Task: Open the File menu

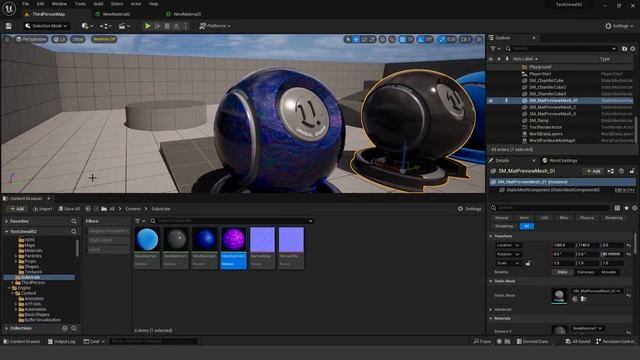Action: (x=25, y=4)
